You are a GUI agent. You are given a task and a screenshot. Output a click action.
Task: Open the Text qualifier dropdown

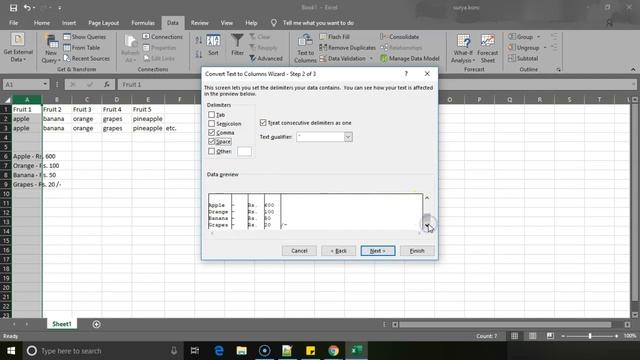pos(348,137)
